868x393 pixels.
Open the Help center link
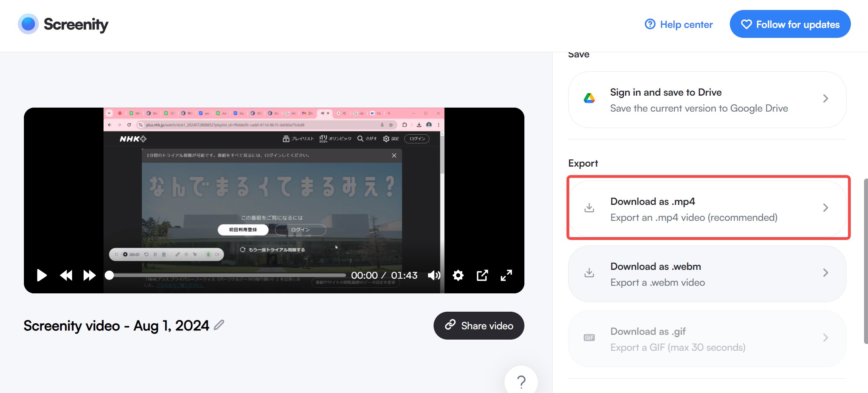coord(678,24)
